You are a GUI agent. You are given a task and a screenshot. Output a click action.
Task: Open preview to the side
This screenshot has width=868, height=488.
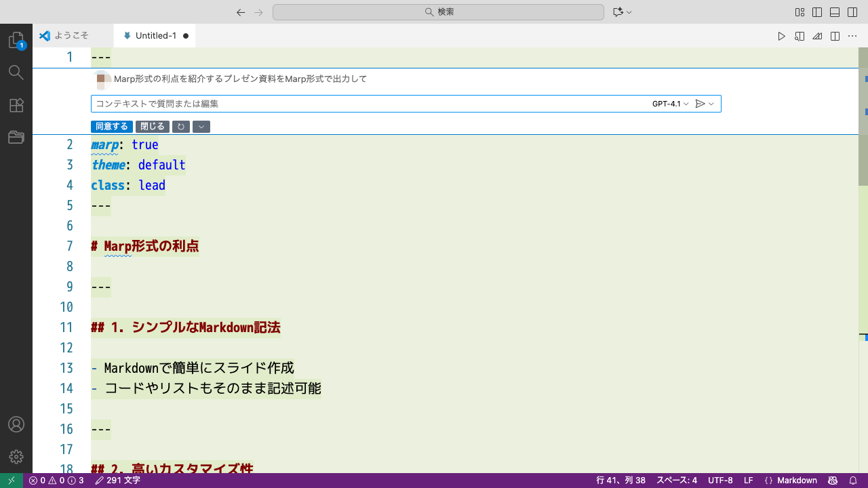(800, 36)
